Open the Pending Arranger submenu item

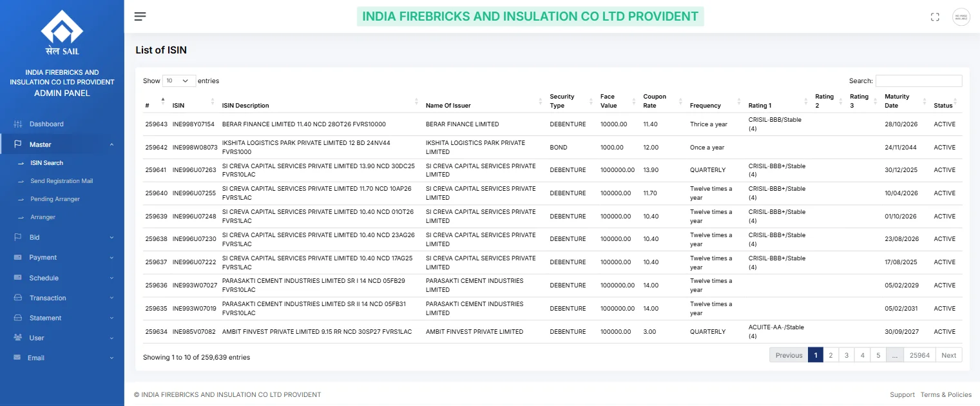tap(55, 199)
